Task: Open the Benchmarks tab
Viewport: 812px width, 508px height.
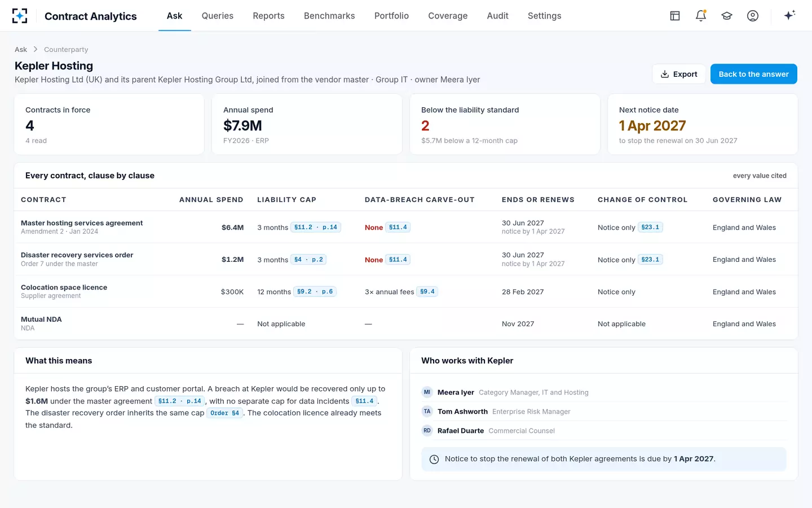Action: coord(329,16)
